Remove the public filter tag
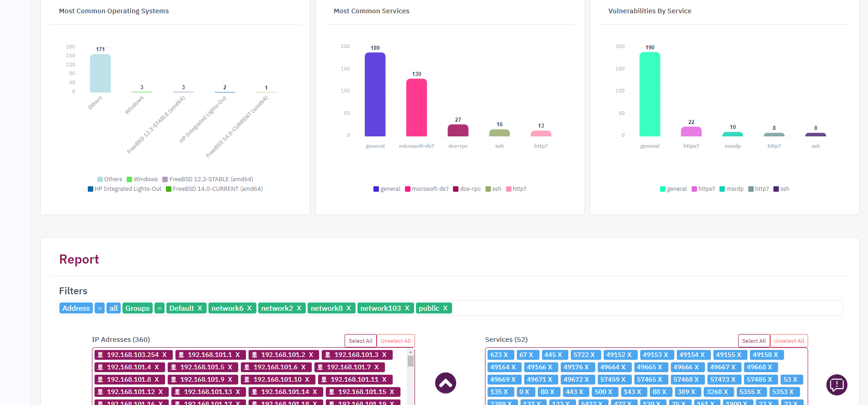Image resolution: width=868 pixels, height=405 pixels. pos(445,308)
